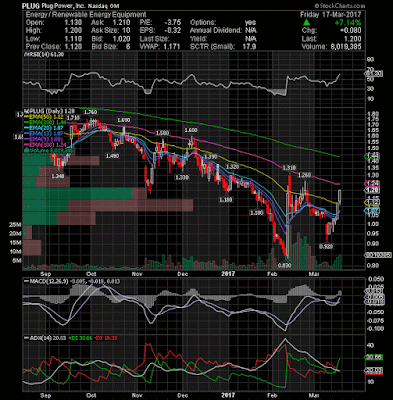Select the Last row price in header

[x=352, y=39]
